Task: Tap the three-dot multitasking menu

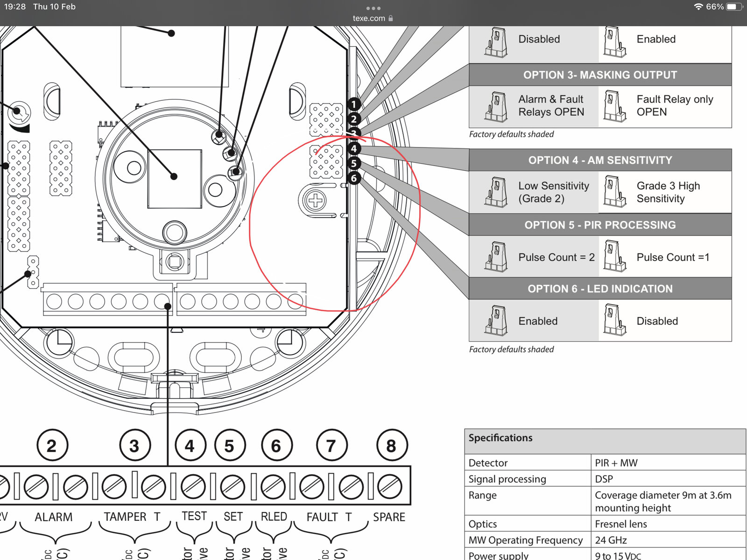Action: coord(373,8)
